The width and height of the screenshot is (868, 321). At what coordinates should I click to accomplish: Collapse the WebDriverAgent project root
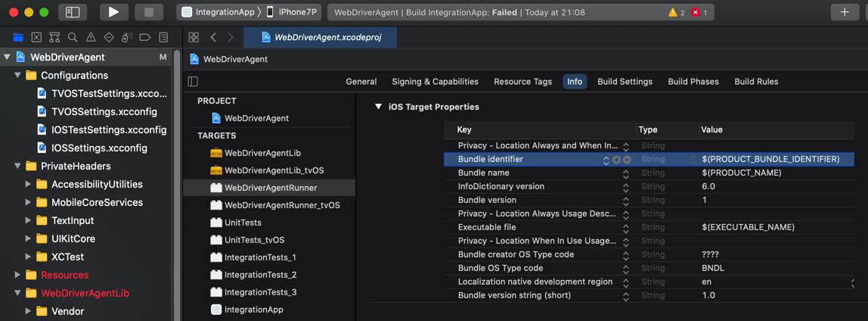(8, 57)
